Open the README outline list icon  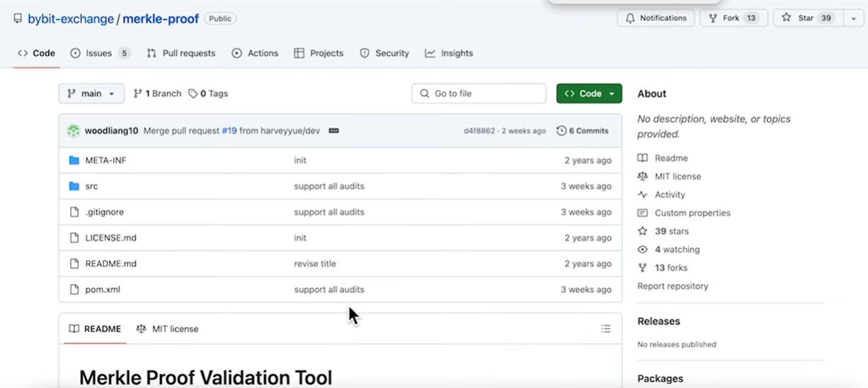[x=606, y=329]
